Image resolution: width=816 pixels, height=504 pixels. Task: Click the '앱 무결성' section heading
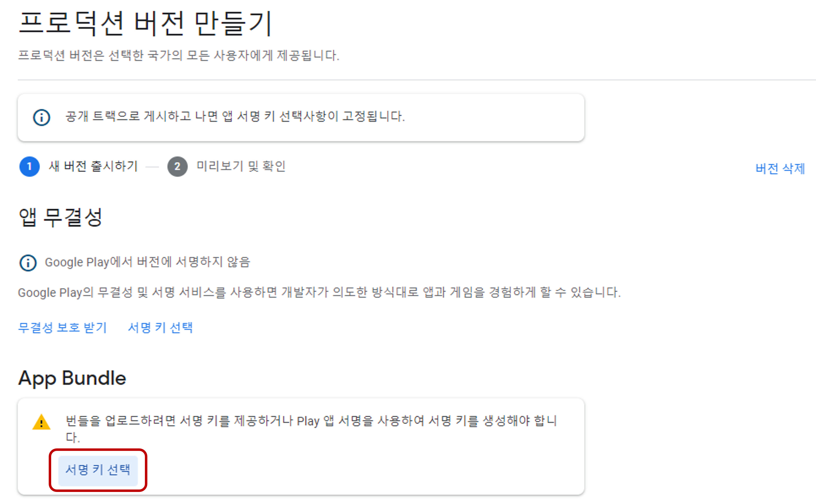click(x=60, y=217)
